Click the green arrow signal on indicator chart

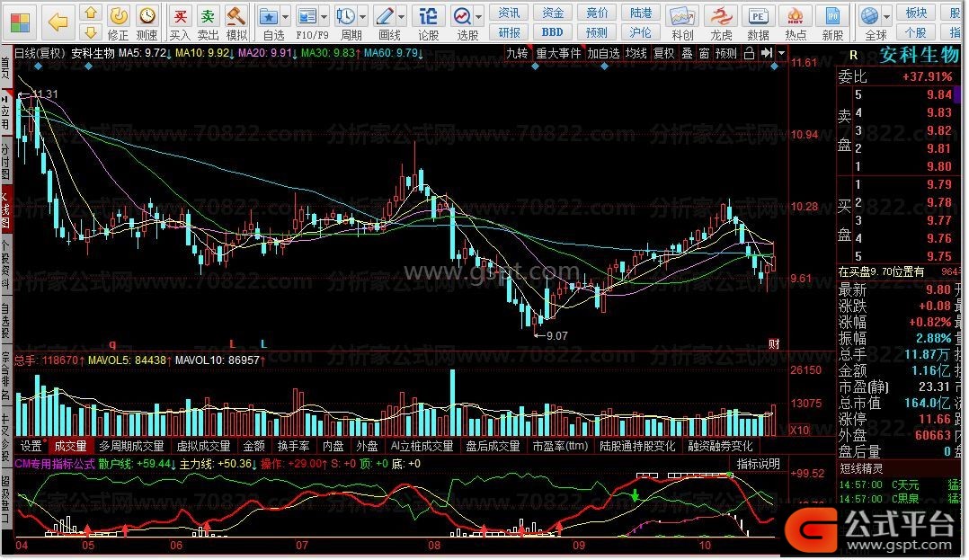(635, 495)
